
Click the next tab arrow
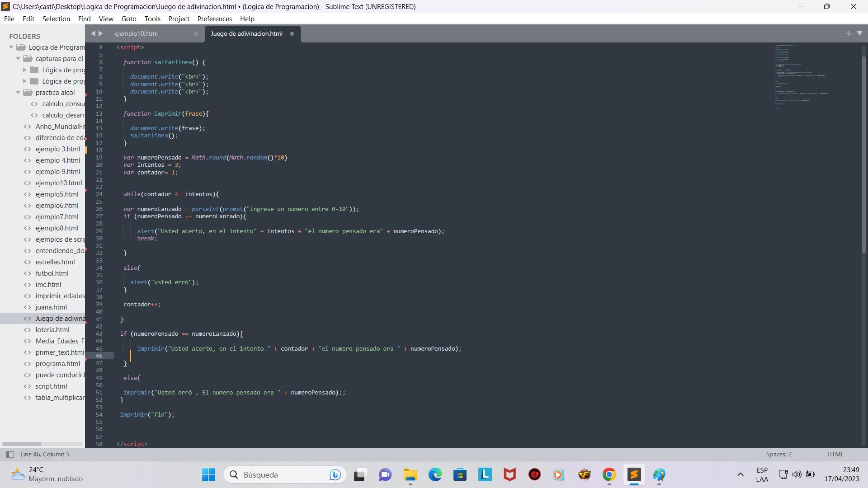click(x=101, y=33)
